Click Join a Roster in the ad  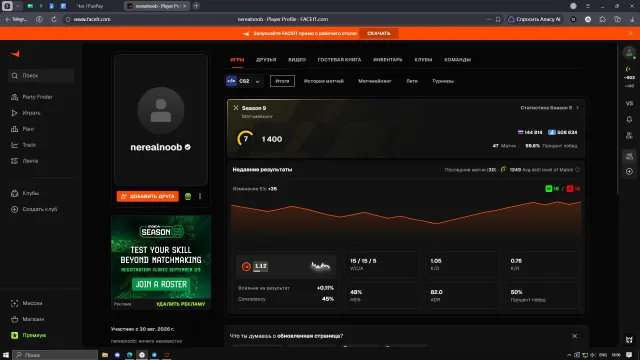[161, 284]
